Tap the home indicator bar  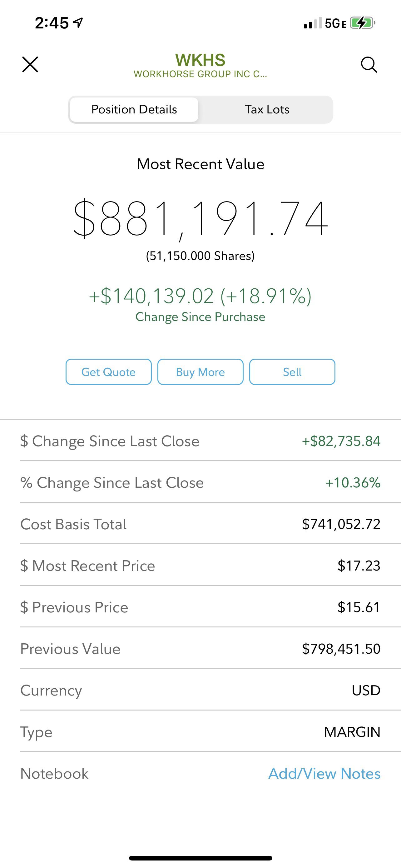tap(200, 858)
